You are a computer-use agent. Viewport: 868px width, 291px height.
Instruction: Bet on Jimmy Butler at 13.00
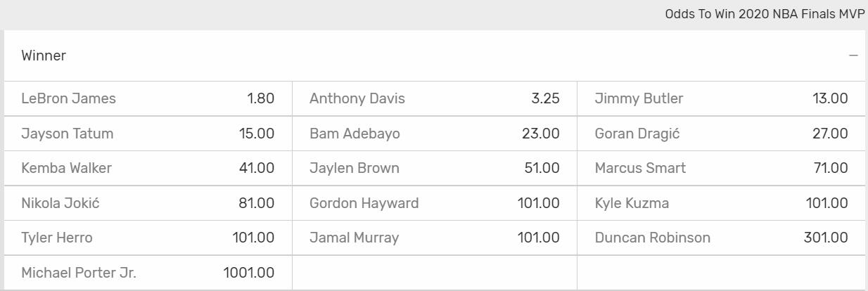tap(721, 98)
